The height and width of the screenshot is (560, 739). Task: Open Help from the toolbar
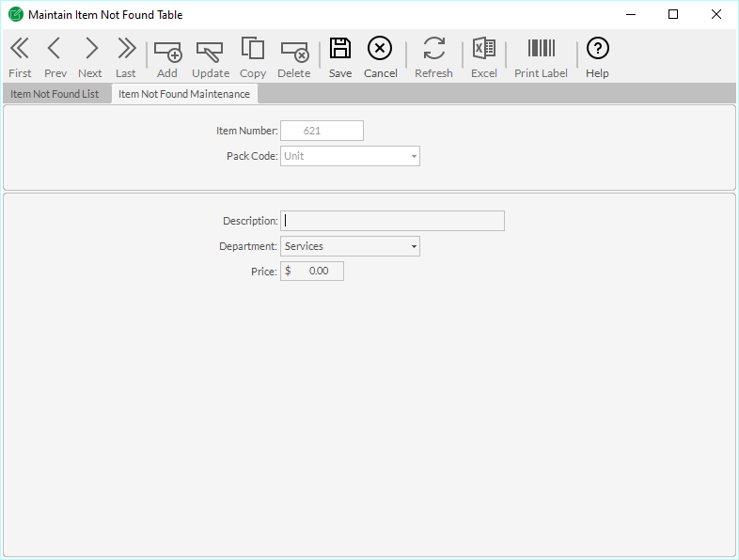(597, 57)
